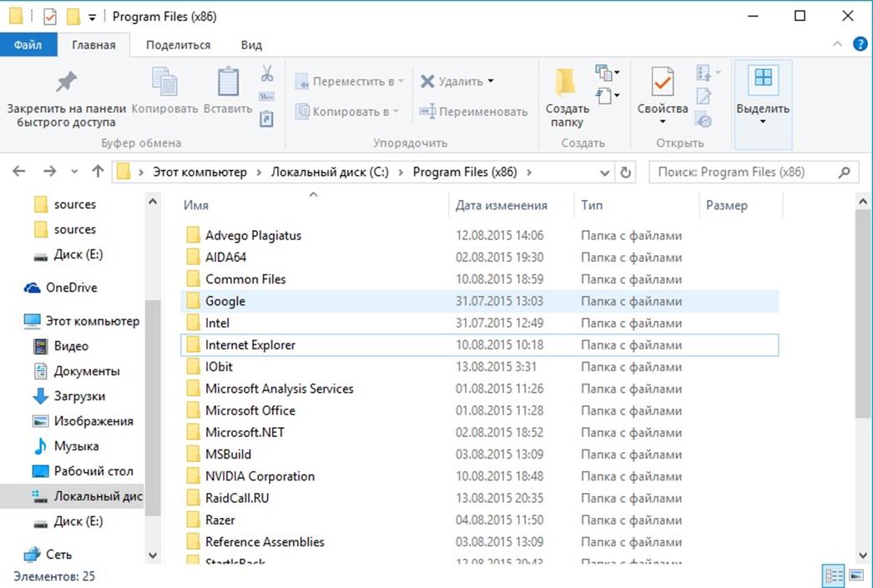The image size is (873, 588).
Task: Click the Copy path icon below the scissors
Action: tap(267, 97)
